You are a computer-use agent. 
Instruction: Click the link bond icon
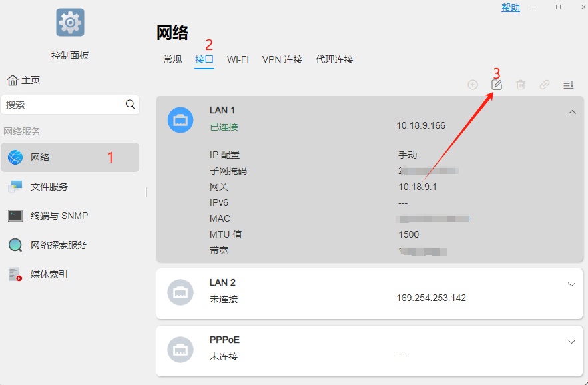point(545,85)
